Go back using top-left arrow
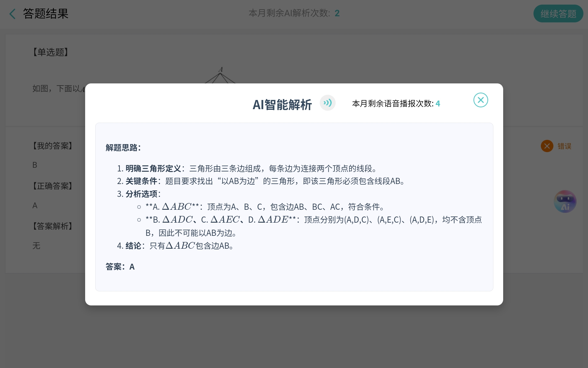 tap(12, 14)
